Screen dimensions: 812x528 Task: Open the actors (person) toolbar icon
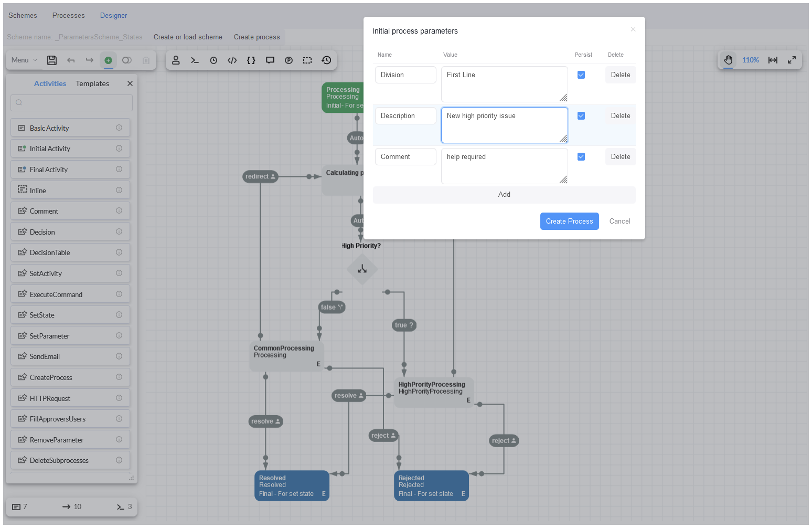(x=176, y=60)
